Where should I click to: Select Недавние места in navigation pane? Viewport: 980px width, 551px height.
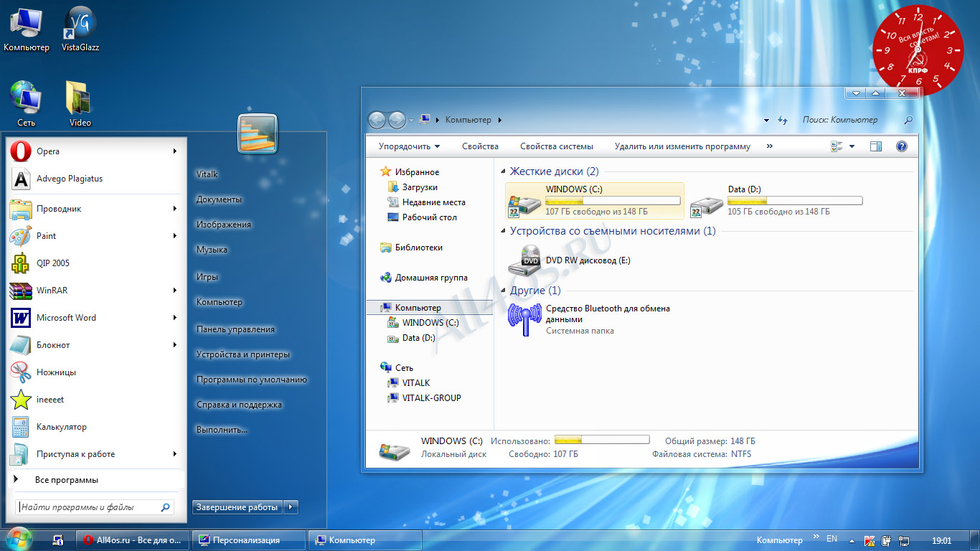tap(426, 202)
